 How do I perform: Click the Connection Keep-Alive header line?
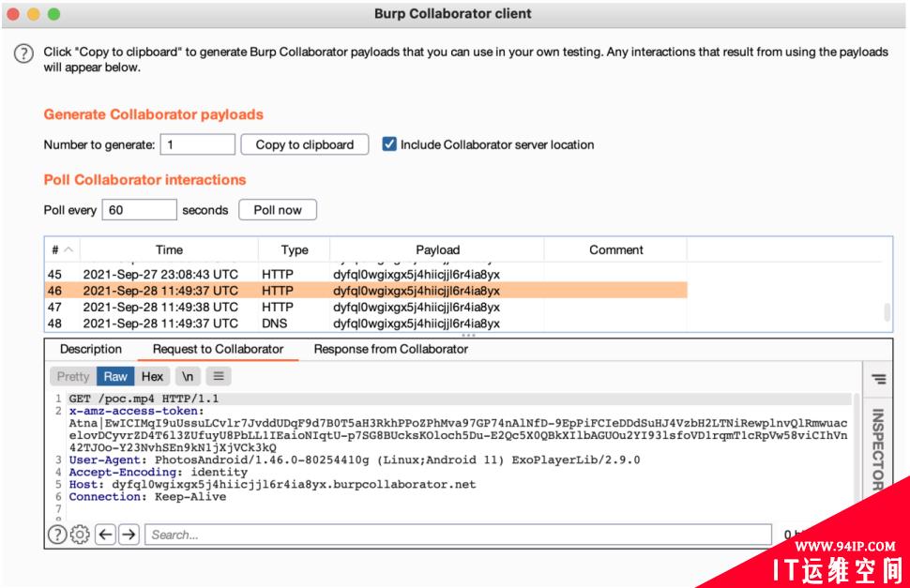147,496
